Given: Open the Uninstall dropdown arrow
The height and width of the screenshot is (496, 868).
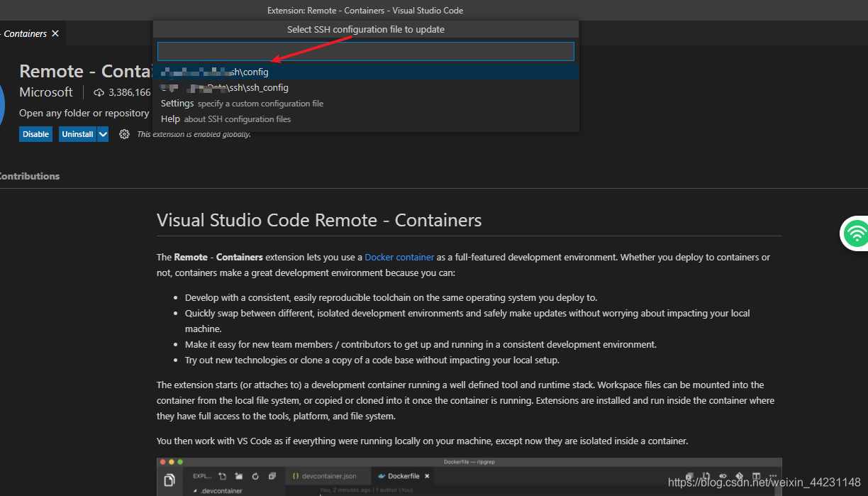Looking at the screenshot, I should tap(103, 134).
